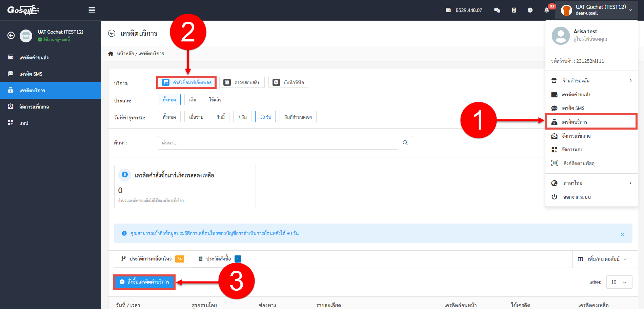The height and width of the screenshot is (309, 644).
Task: Expand the ภาษาไทย language submenu
Action: tap(591, 183)
